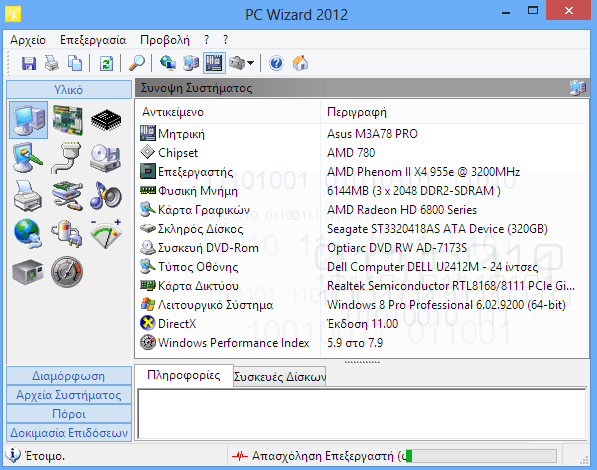Image resolution: width=597 pixels, height=470 pixels.
Task: Open the Επεξεργασία menu
Action: tap(93, 40)
